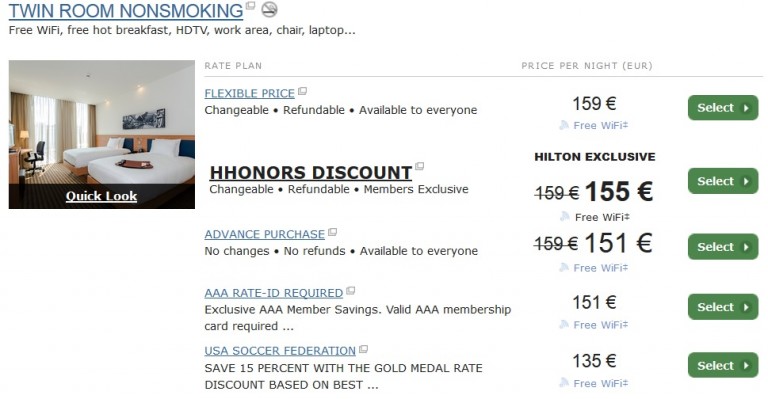The height and width of the screenshot is (399, 768).
Task: Open the popup icon next to Flexible Price
Action: (302, 91)
